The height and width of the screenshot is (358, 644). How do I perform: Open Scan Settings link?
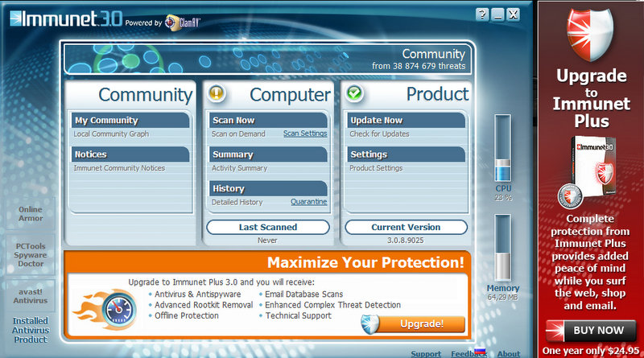tap(305, 134)
